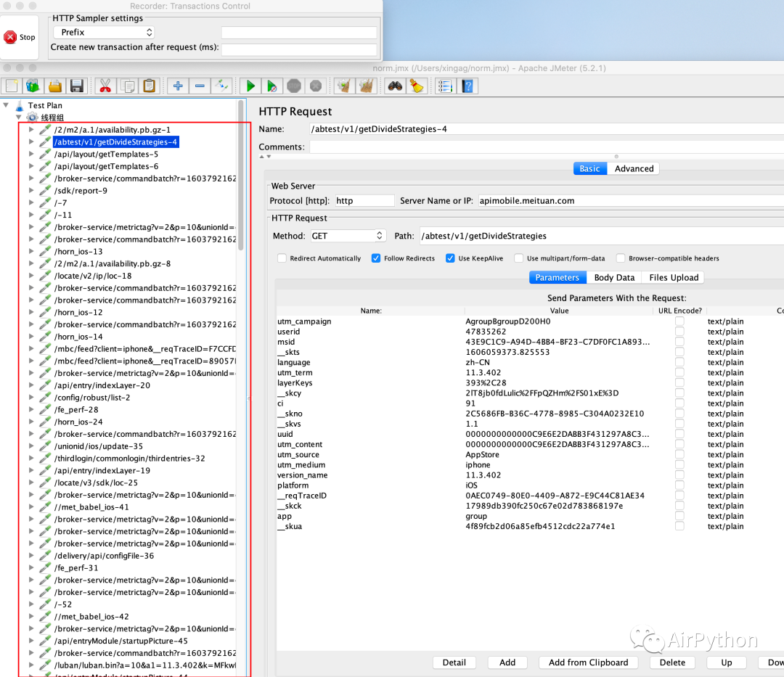Image resolution: width=784 pixels, height=677 pixels.
Task: Toggle Browser-compatible headers checkbox
Action: pyautogui.click(x=621, y=258)
